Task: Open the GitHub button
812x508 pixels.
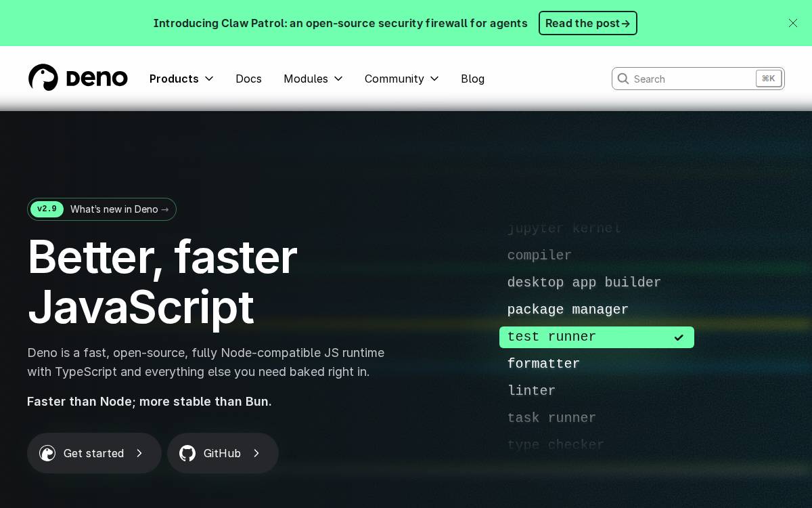Action: [x=223, y=453]
